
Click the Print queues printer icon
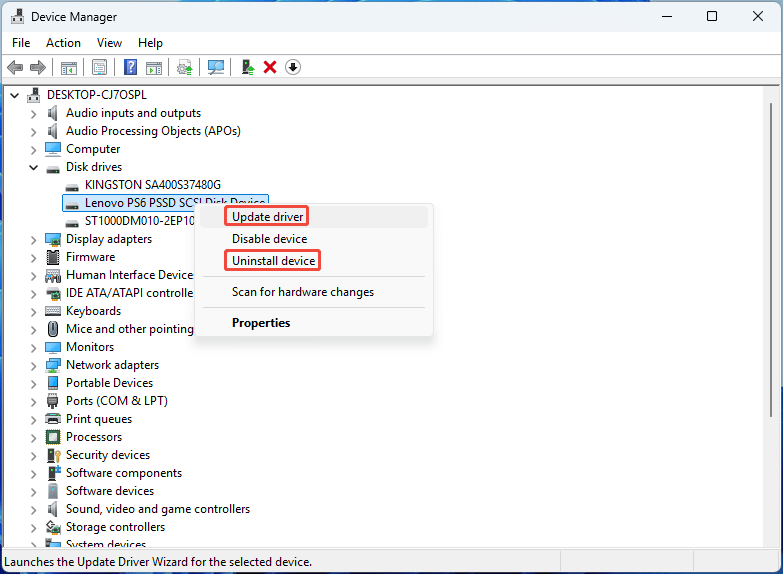coord(53,419)
